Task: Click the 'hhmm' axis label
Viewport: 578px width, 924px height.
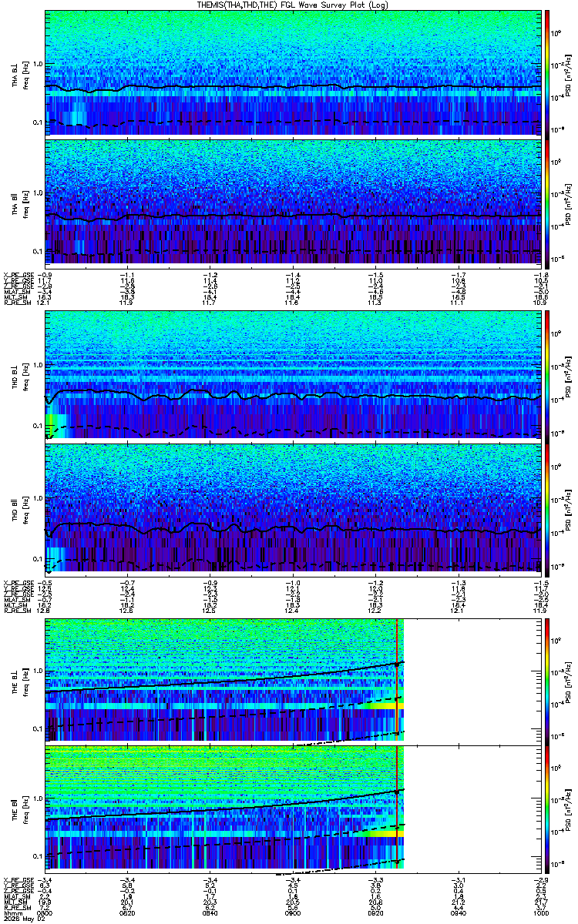Action: (x=12, y=913)
